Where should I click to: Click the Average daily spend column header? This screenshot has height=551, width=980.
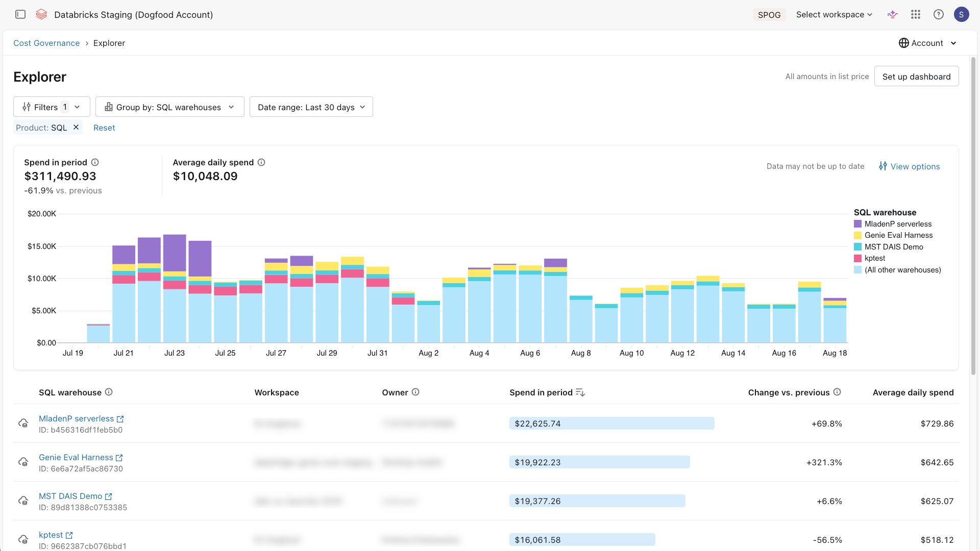pos(913,392)
